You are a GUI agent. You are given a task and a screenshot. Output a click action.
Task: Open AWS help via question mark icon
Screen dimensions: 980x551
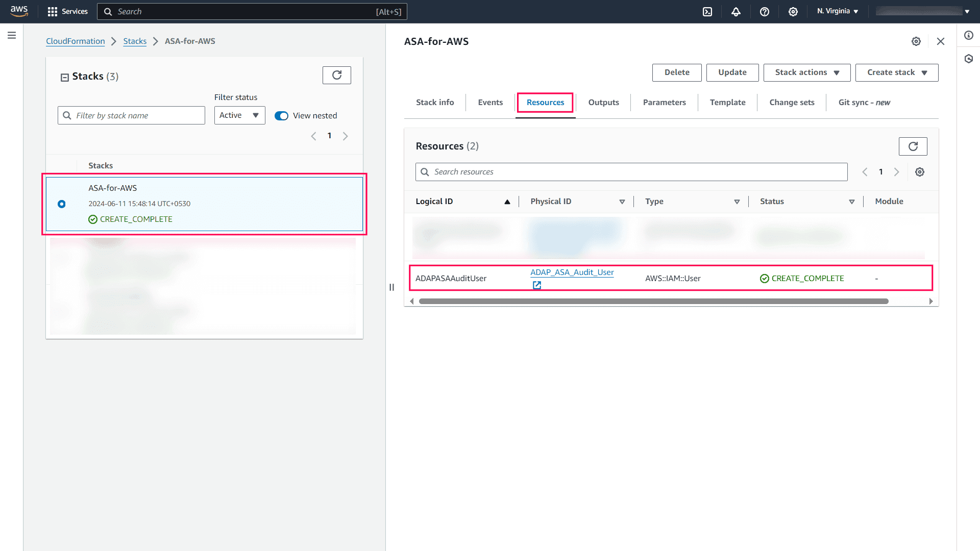(764, 11)
